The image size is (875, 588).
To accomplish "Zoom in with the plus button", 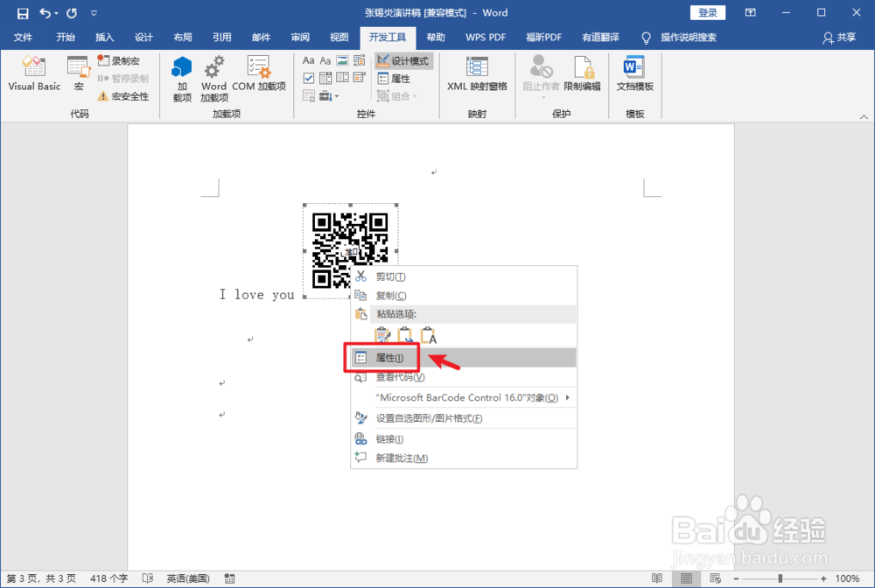I will pos(823,578).
